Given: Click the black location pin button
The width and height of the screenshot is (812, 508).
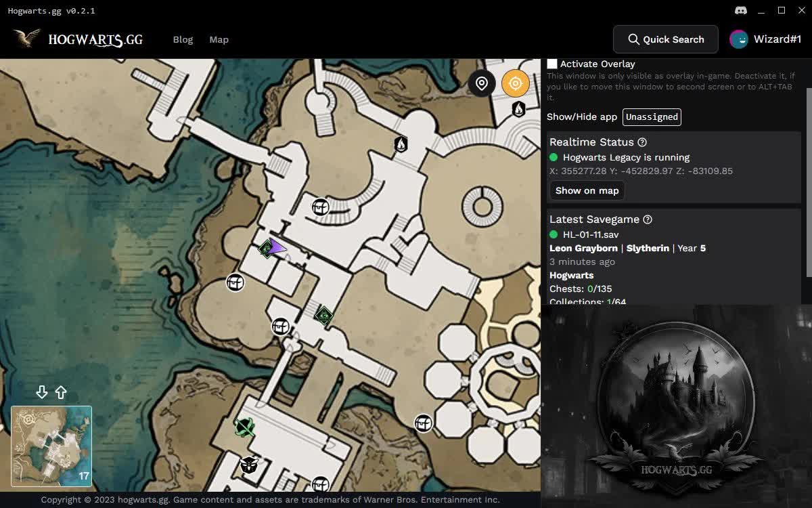Looking at the screenshot, I should [x=482, y=83].
